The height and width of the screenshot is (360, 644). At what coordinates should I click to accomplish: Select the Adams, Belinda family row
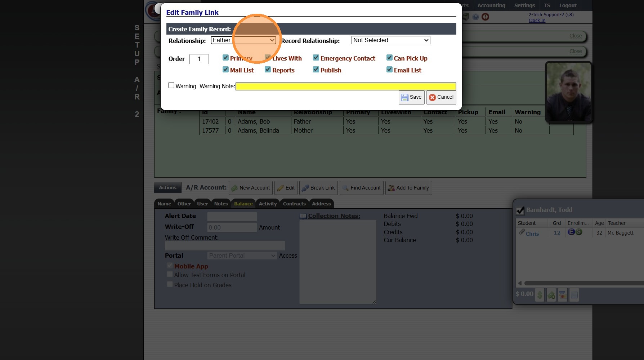coord(386,130)
